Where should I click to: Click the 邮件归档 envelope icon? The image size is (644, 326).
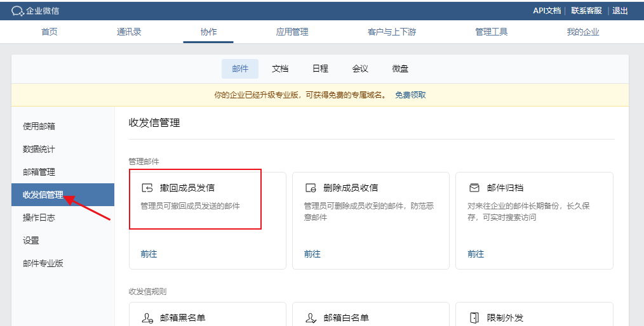[474, 188]
